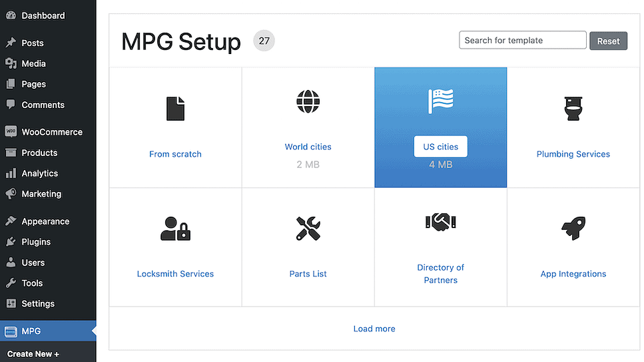Viewport: 644px width, 362px height.
Task: Select the wrench and screwdriver Parts List icon
Action: pos(308,229)
